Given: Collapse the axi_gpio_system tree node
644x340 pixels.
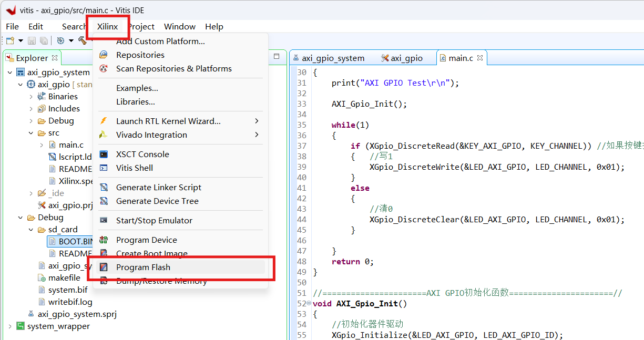Looking at the screenshot, I should 10,73.
